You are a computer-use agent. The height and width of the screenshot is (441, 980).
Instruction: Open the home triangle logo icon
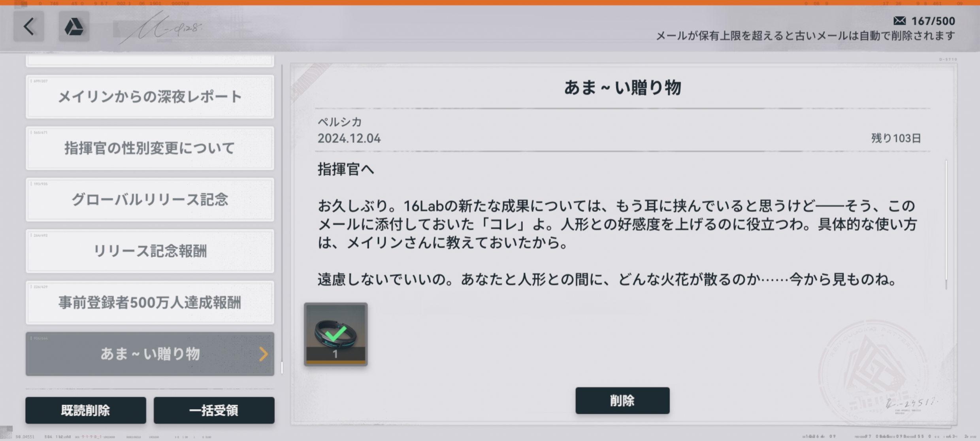pos(74,26)
